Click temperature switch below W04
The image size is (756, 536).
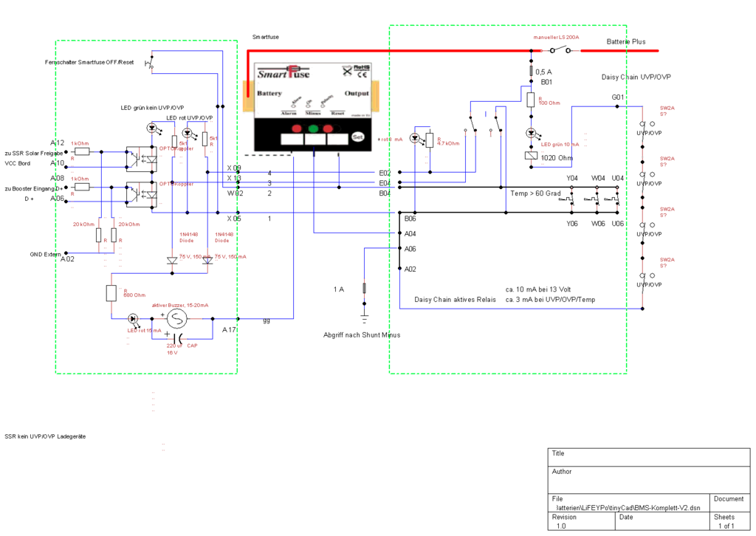[591, 199]
